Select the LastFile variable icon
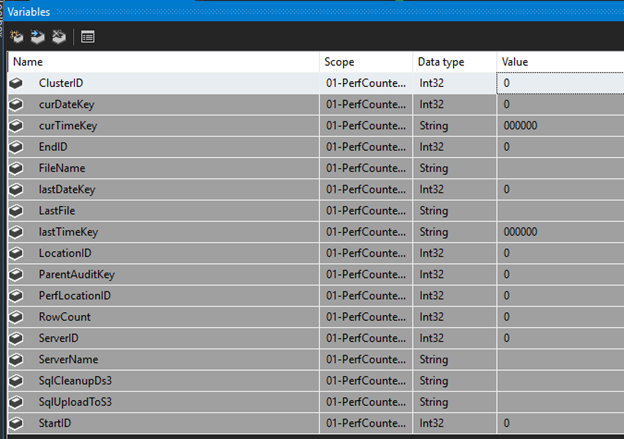 (16, 211)
